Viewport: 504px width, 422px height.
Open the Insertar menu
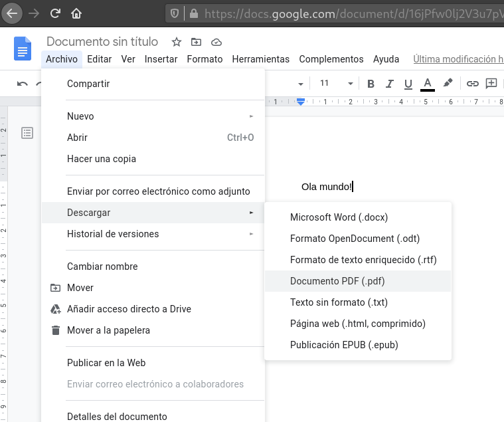[161, 59]
